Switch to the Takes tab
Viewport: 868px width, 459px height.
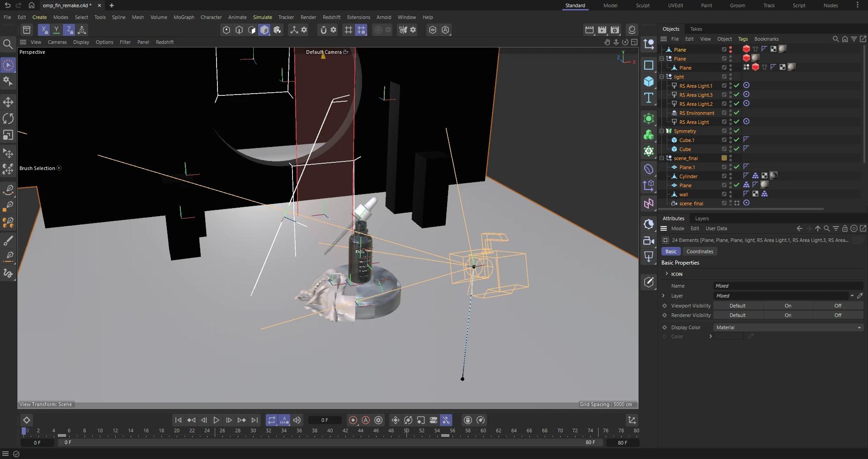coord(696,29)
